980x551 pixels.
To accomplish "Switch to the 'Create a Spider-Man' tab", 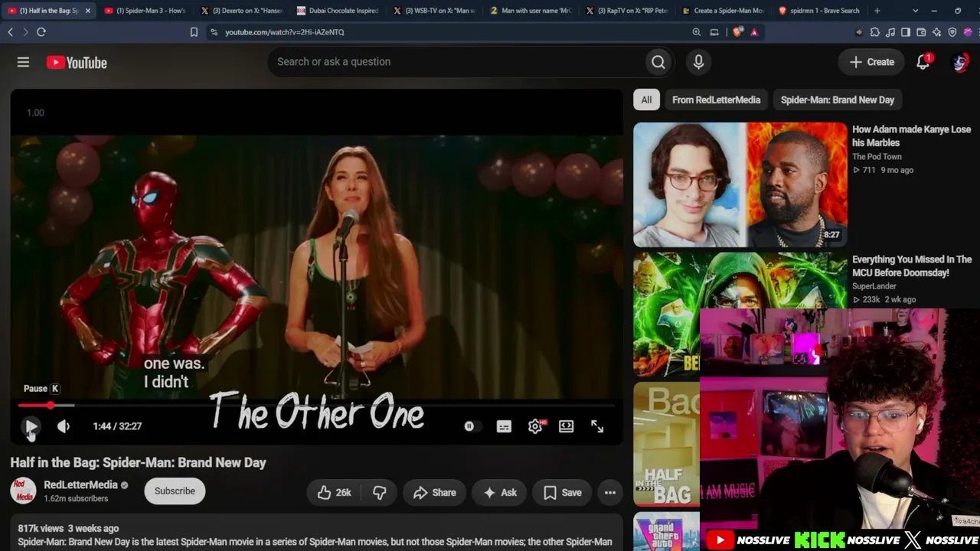I will [723, 11].
